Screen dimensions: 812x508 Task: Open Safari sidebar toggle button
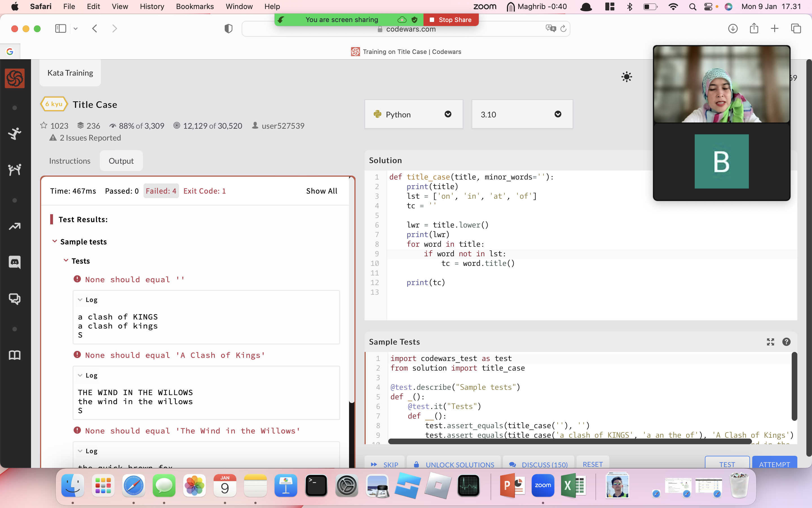60,29
